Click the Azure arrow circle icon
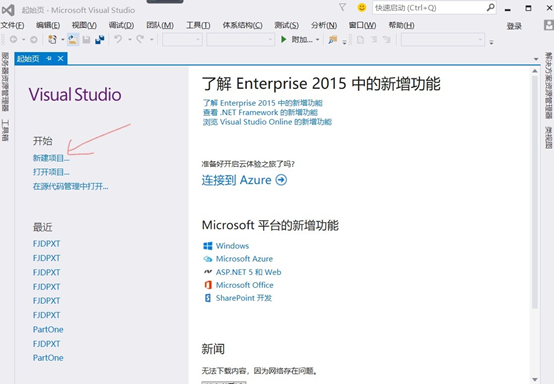The width and height of the screenshot is (554, 384). tap(281, 180)
